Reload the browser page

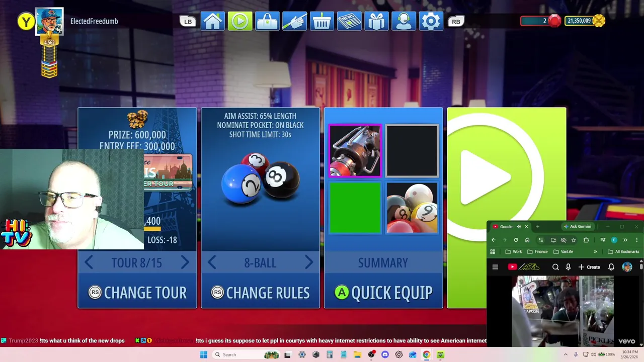[x=516, y=240]
